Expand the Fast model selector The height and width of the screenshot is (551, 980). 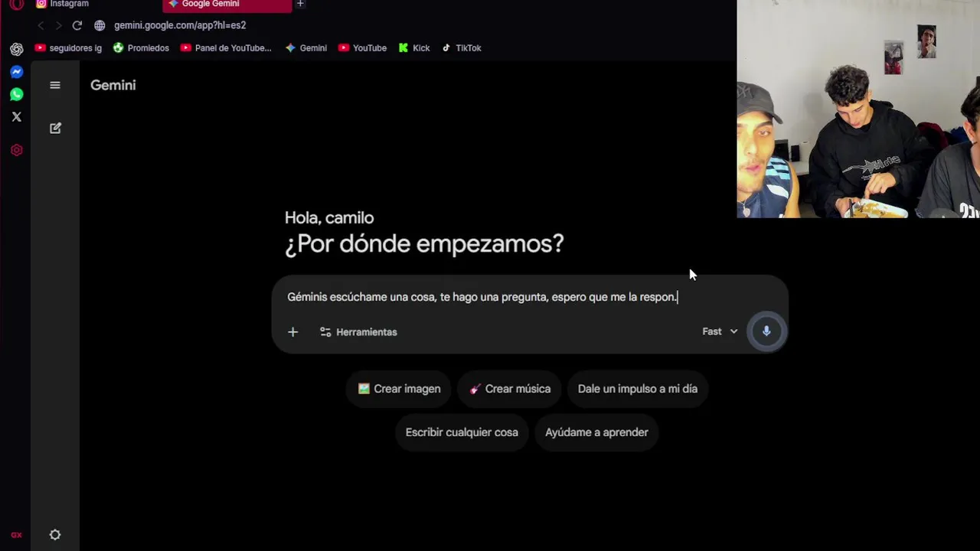(720, 331)
